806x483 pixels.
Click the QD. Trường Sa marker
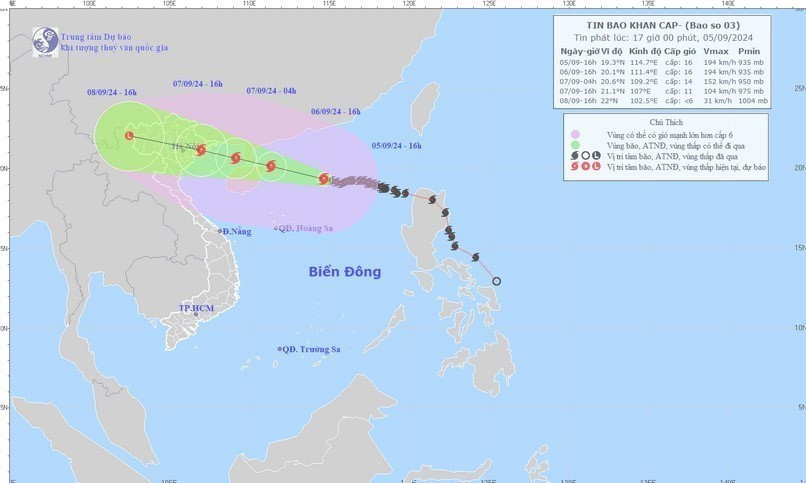279,349
